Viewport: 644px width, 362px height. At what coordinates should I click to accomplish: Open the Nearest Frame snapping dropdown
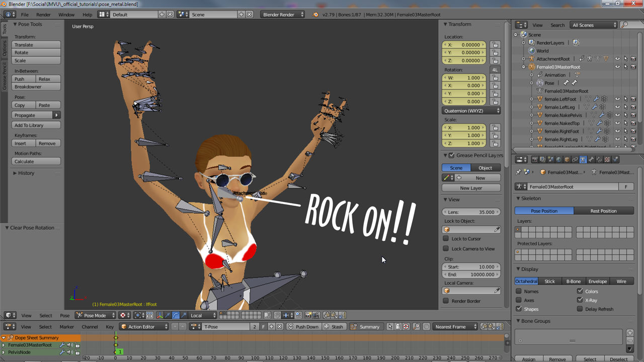(x=455, y=327)
